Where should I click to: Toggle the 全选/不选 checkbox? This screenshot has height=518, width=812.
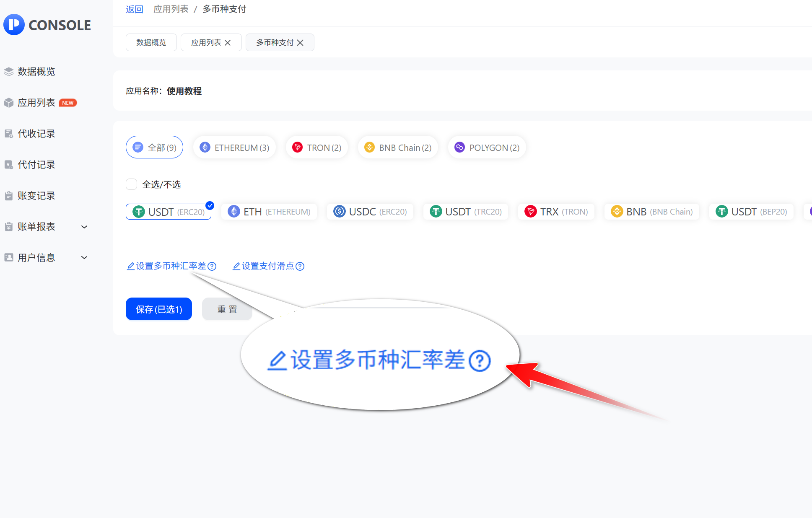coord(132,184)
